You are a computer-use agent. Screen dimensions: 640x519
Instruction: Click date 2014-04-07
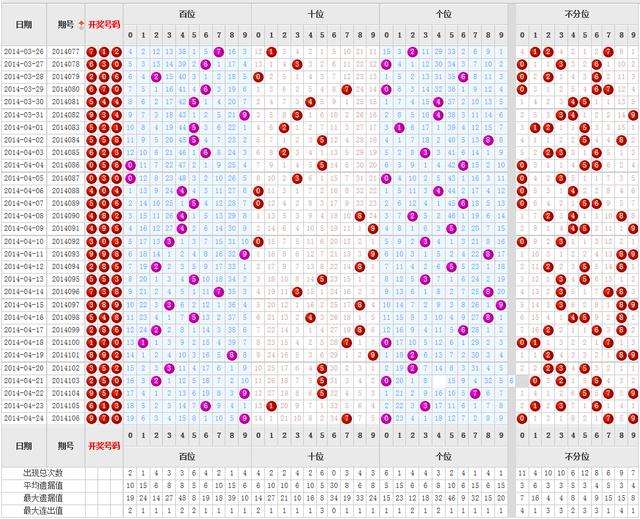[x=24, y=203]
